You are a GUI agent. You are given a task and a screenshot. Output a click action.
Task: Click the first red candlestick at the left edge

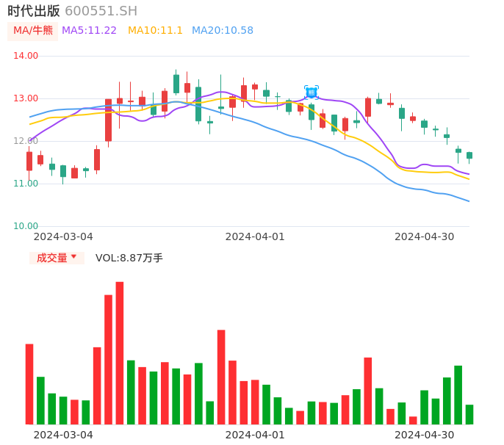coord(29,161)
